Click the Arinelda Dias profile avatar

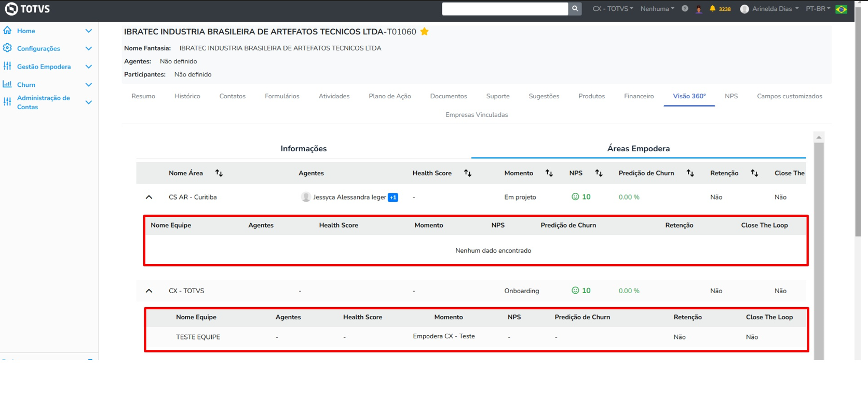(744, 9)
